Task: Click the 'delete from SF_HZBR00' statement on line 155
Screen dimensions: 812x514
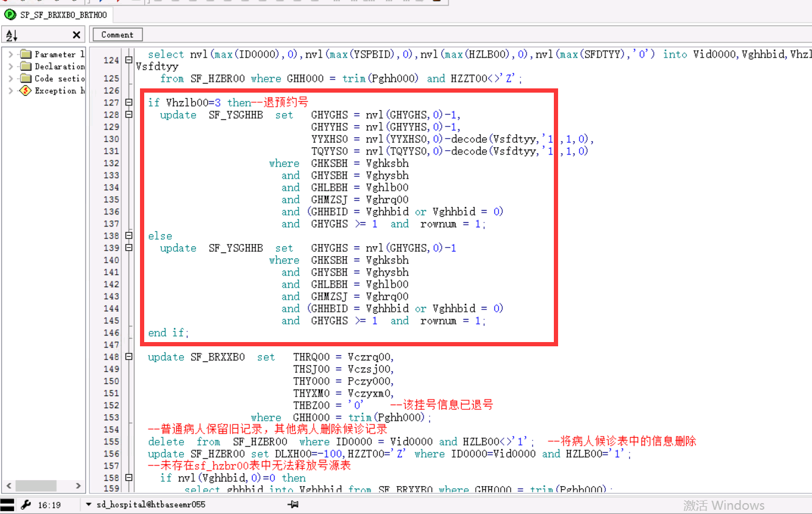Action: [219, 442]
